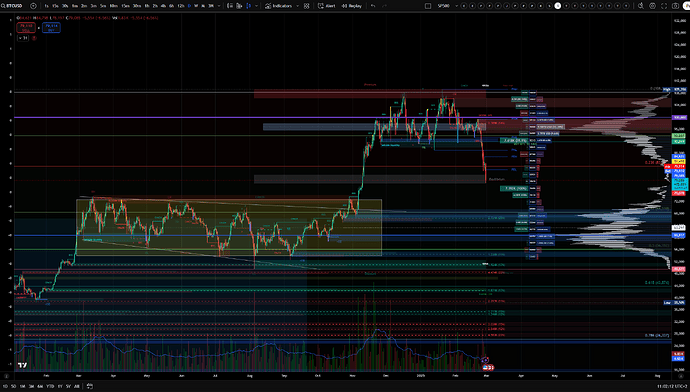Image resolution: width=690 pixels, height=392 pixels.
Task: Expand the timeframe interval dropdown
Action: 219,6
